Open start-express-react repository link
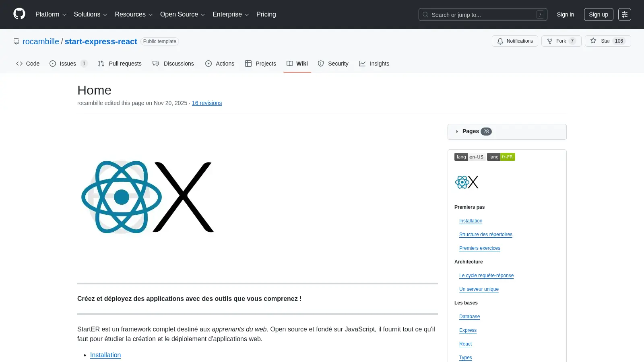 tap(101, 41)
